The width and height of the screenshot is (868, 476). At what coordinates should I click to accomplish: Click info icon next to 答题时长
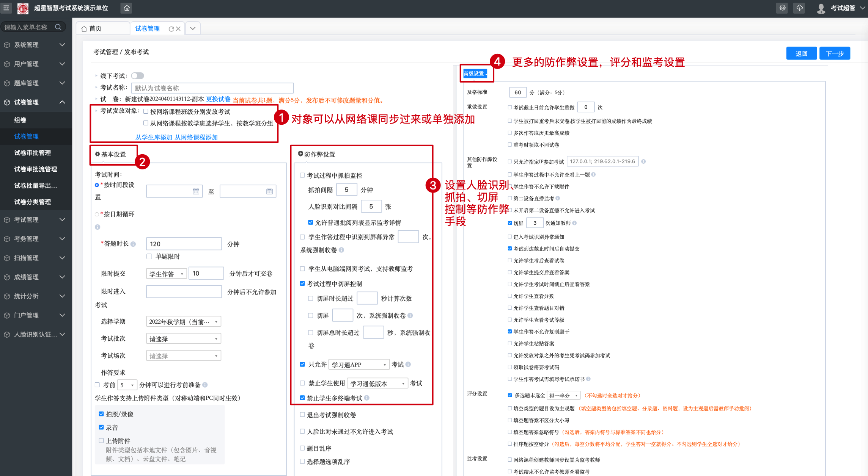pyautogui.click(x=133, y=244)
